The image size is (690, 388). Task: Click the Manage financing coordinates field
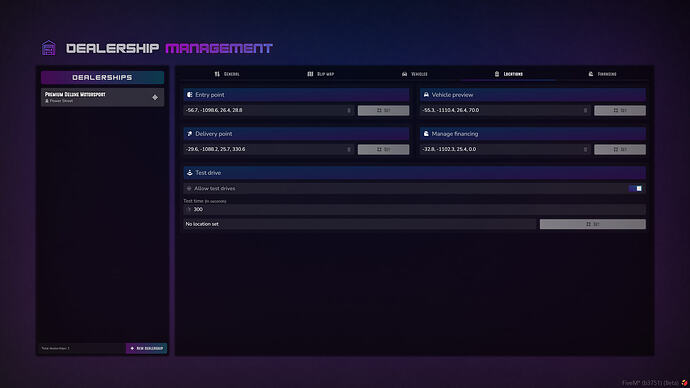click(505, 150)
